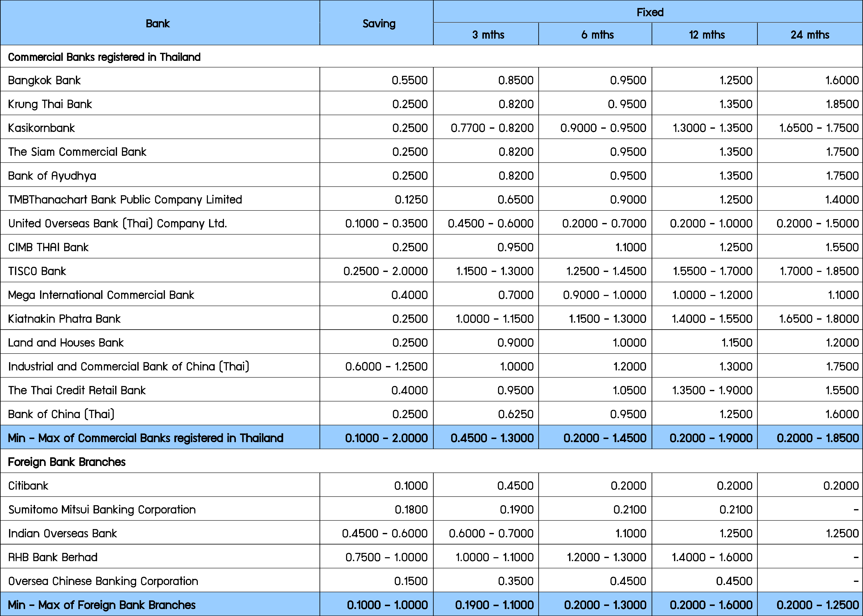Click Bangkok Bank saving rate 0.5500
Image resolution: width=863 pixels, height=616 pixels.
click(x=409, y=80)
